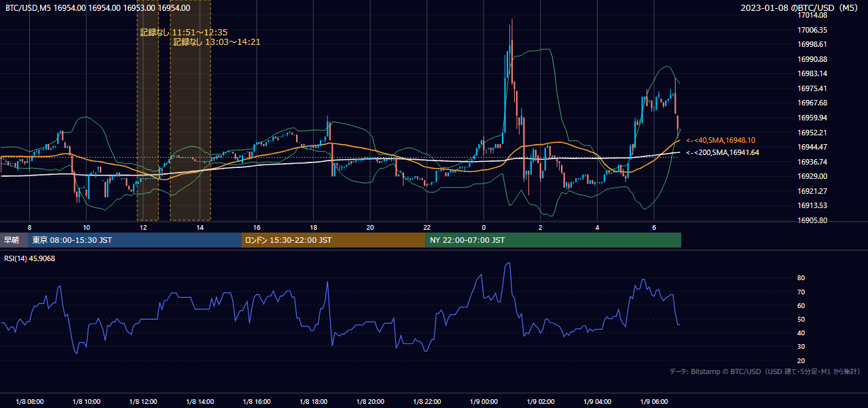Click the '1/8 10:00' date axis label
This screenshot has height=408, width=868.
(x=86, y=402)
